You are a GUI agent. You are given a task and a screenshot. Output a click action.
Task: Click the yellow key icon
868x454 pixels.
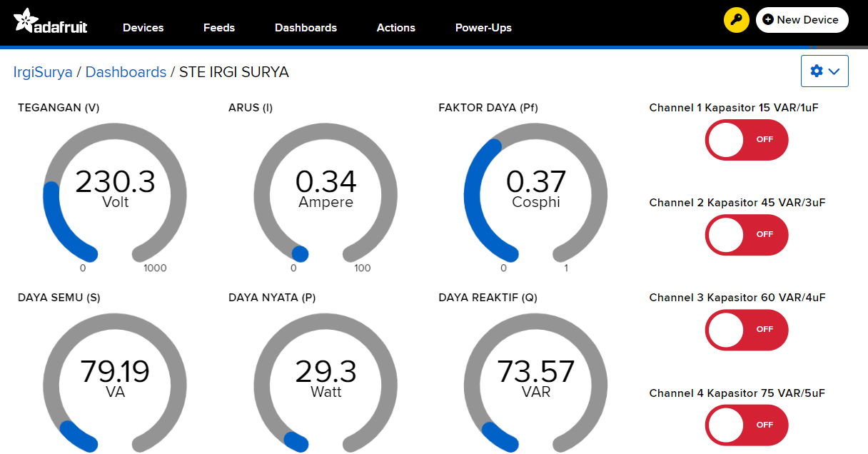736,20
